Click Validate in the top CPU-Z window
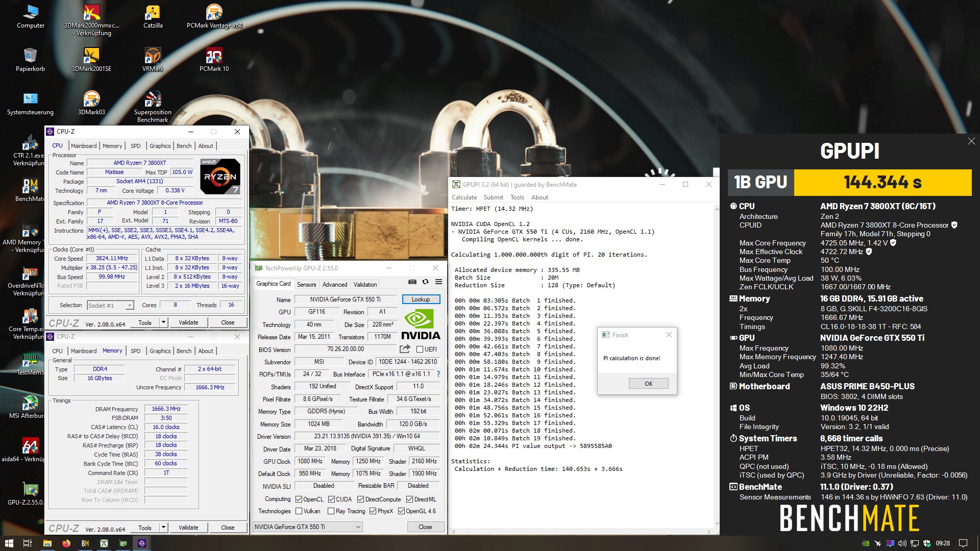The width and height of the screenshot is (980, 551). (x=188, y=322)
